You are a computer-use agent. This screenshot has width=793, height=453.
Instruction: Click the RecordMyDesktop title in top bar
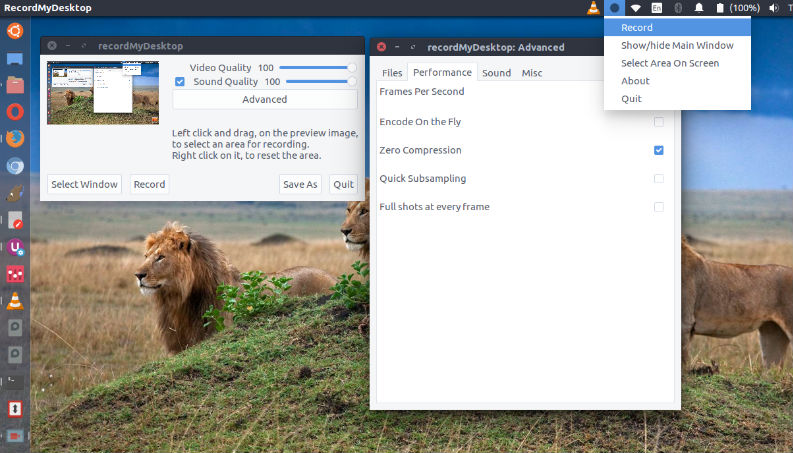pyautogui.click(x=48, y=8)
